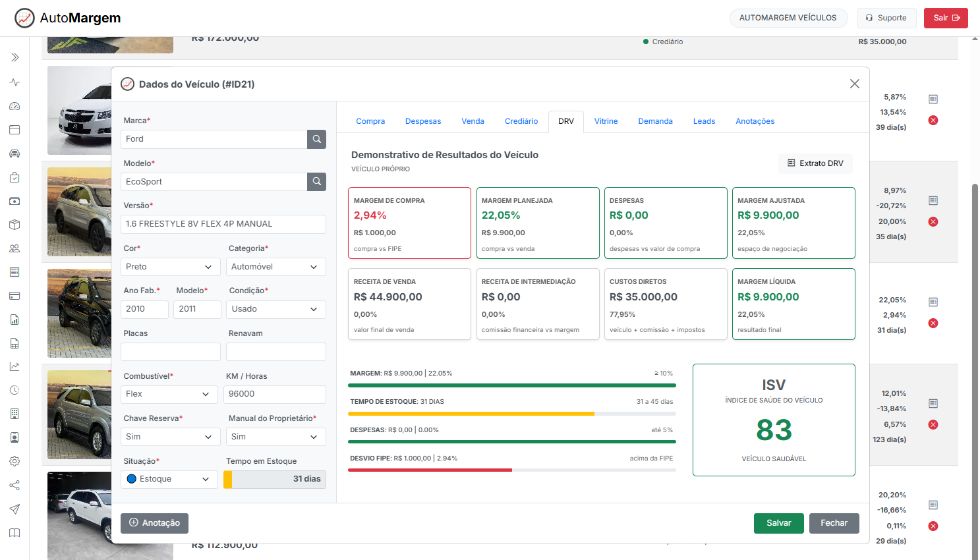Expand the Combustível dropdown
This screenshot has width=980, height=560.
point(169,394)
